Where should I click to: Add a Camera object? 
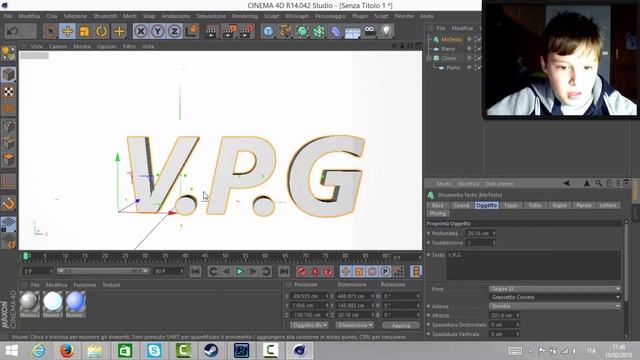[370, 31]
